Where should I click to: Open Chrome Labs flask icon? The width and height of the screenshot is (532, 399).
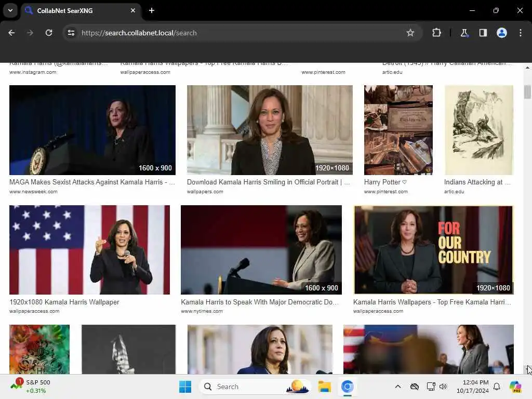tap(464, 33)
